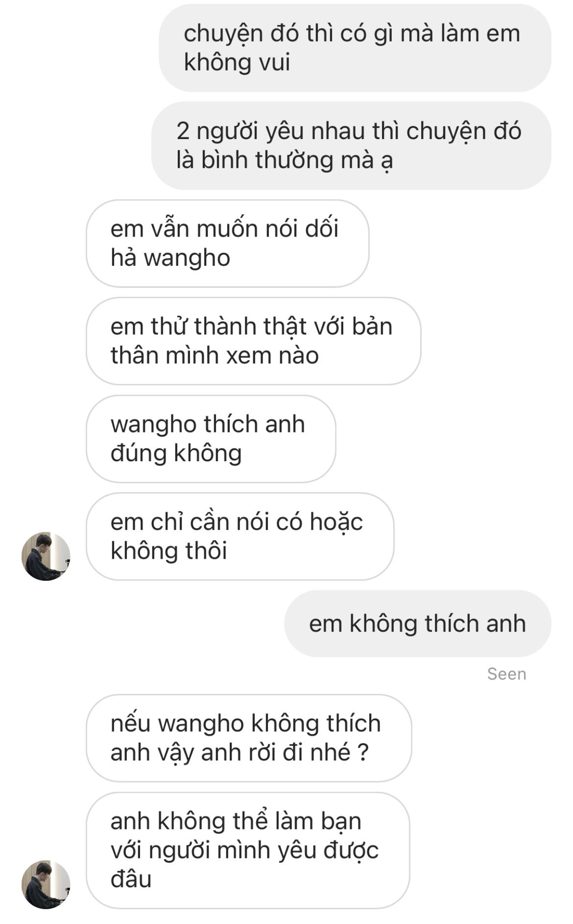
Task: Click "thân mình xem nào" in the thành thật message
Action: pyautogui.click(x=215, y=355)
